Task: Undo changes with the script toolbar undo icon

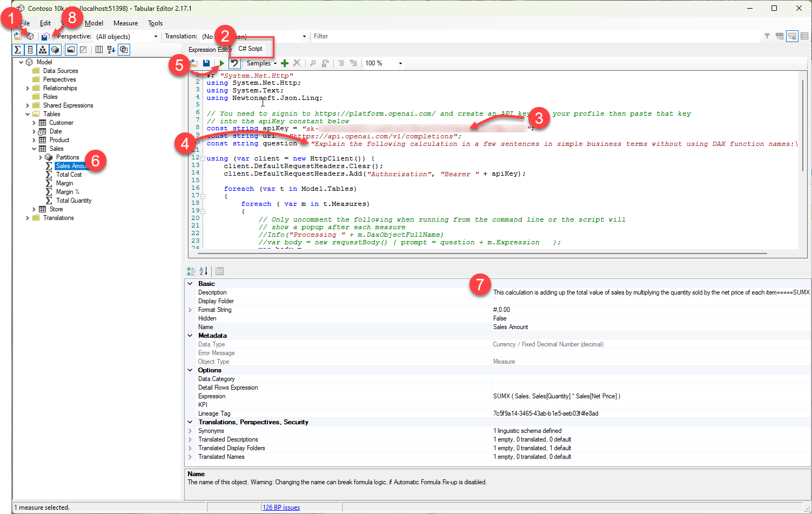Action: (x=234, y=63)
